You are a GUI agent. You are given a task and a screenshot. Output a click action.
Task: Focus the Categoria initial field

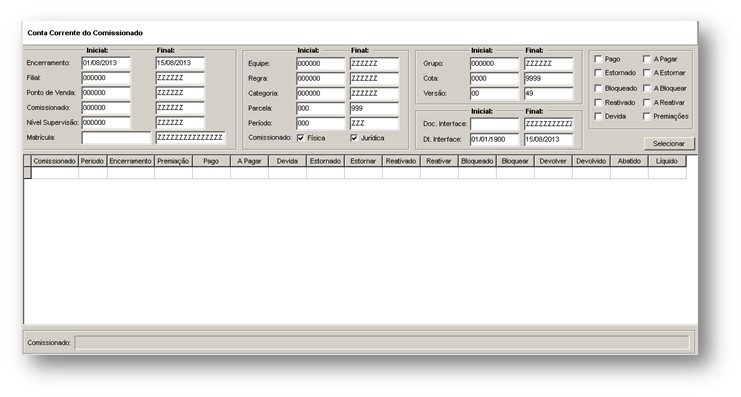tap(321, 94)
